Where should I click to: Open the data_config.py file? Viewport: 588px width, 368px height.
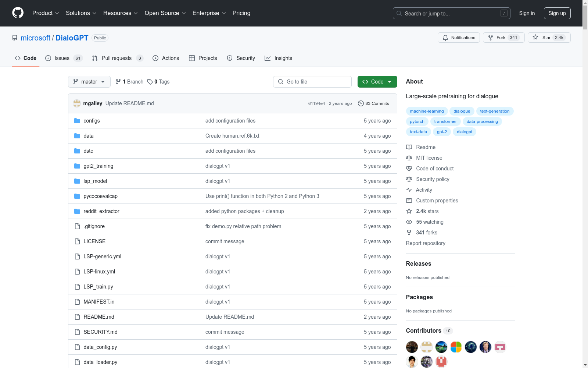(100, 347)
